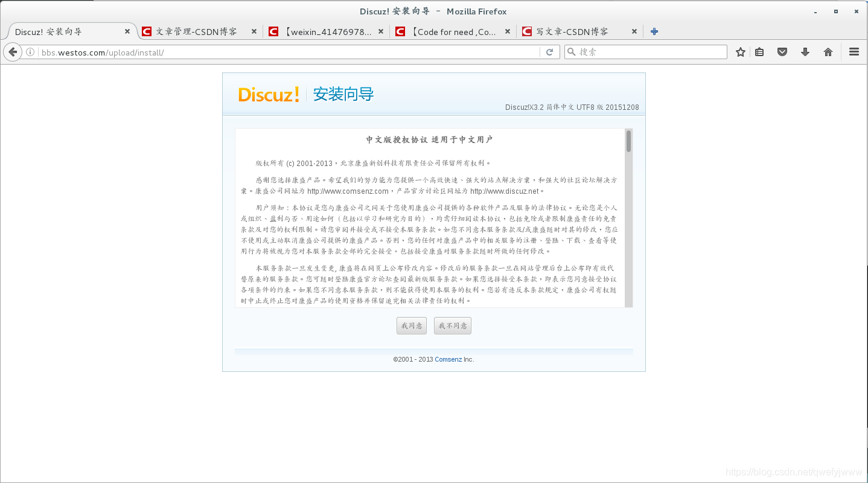The image size is (868, 483).
Task: Click the 我同意 agree button
Action: point(412,326)
